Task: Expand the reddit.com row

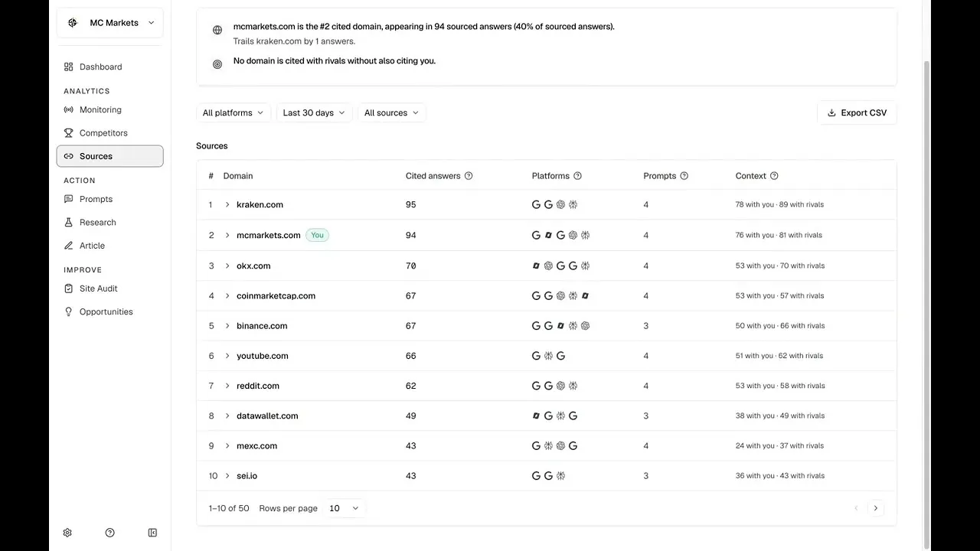Action: coord(227,386)
